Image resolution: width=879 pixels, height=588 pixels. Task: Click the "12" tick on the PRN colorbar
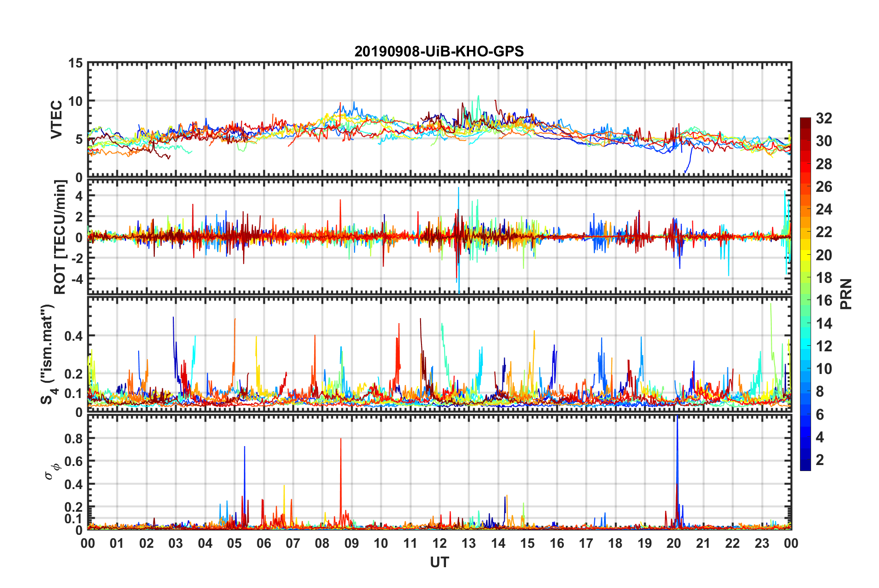824,346
